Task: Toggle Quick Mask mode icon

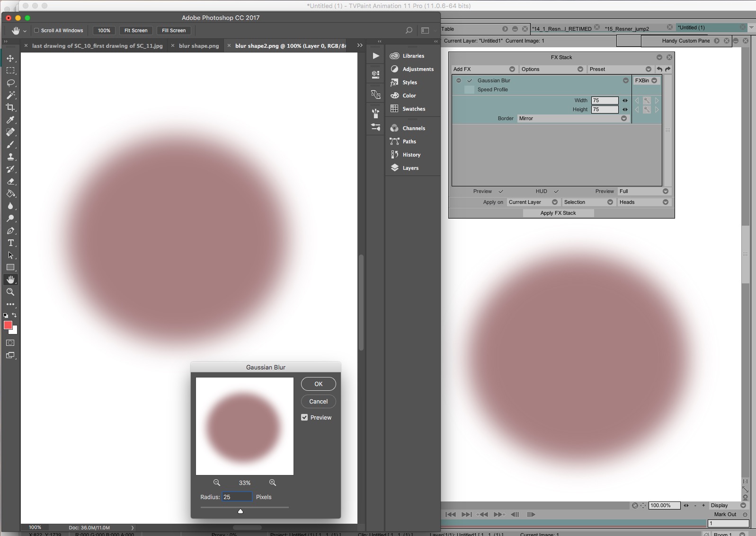Action: click(10, 343)
